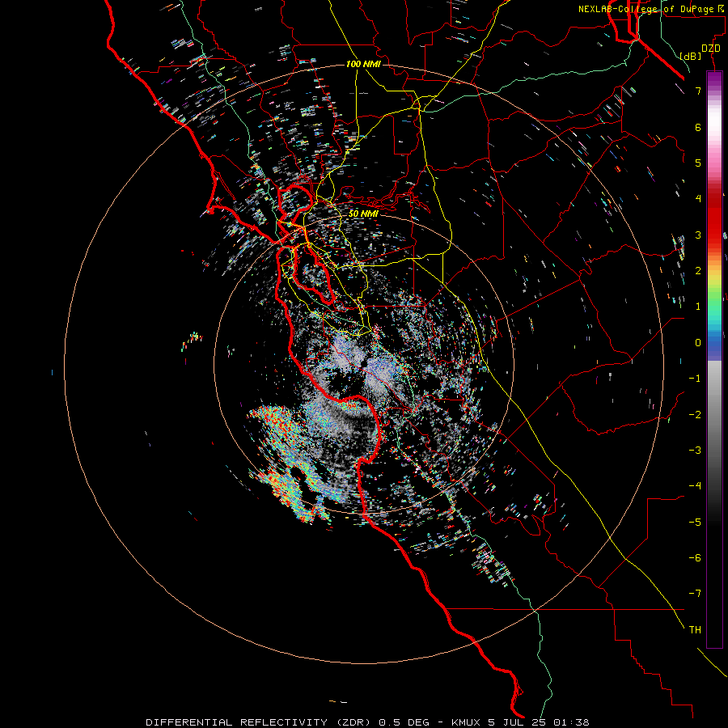Click the 0.5 DEG elevation text
Image resolution: width=728 pixels, height=728 pixels.
tap(405, 722)
